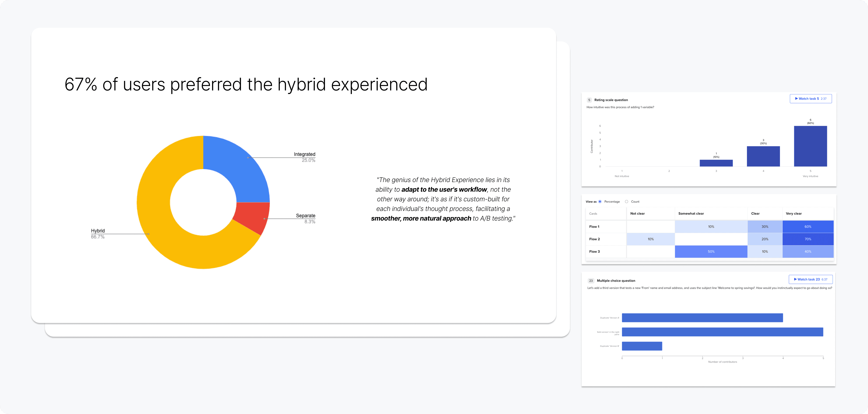Select the Percentage radio button
The image size is (868, 414).
600,202
